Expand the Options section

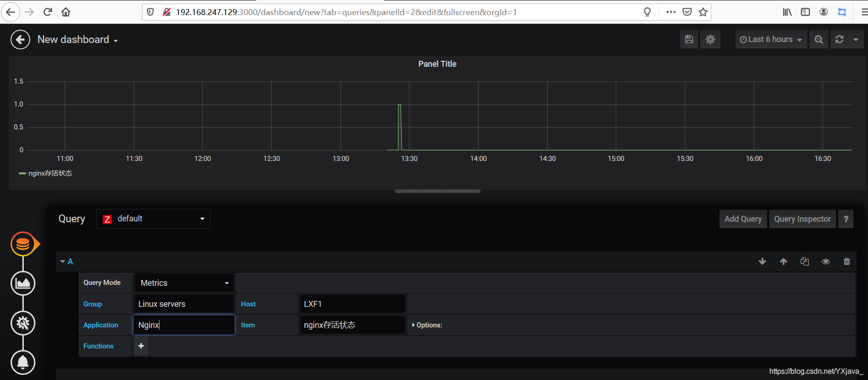click(427, 325)
